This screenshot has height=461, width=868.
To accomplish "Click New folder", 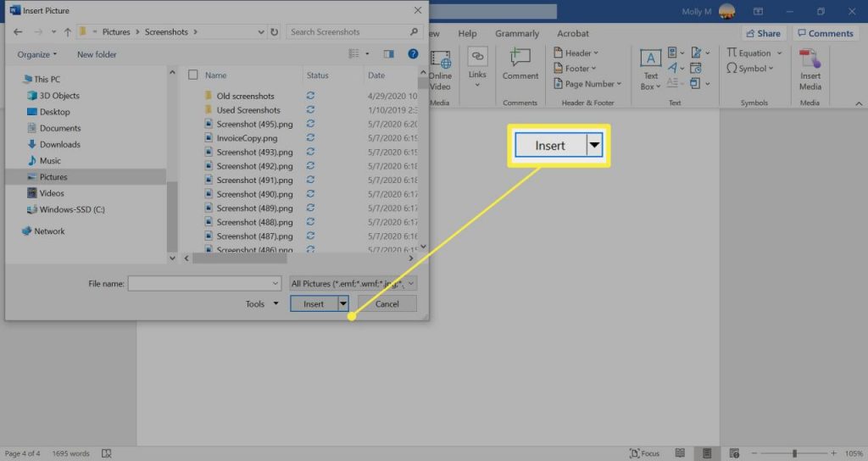I will [x=97, y=54].
